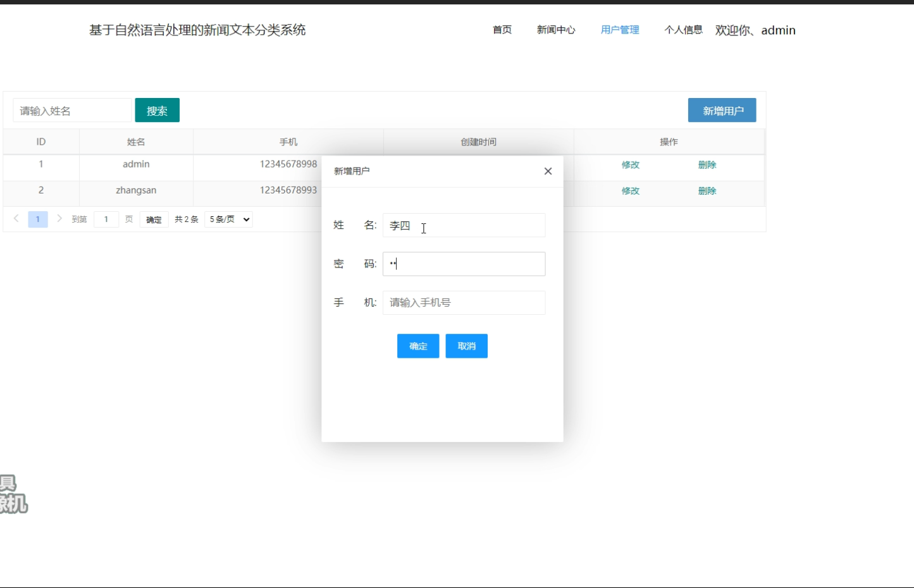Click 确定 to jump to the entered page
This screenshot has width=914, height=588.
[x=154, y=219]
